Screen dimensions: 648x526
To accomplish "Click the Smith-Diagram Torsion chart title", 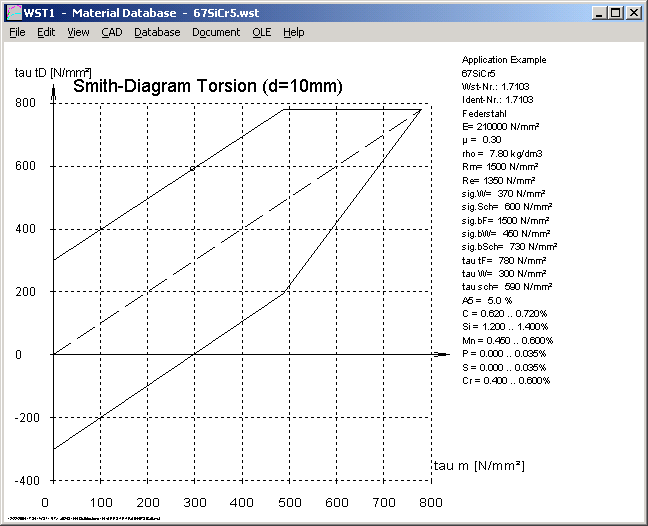I will (x=208, y=87).
